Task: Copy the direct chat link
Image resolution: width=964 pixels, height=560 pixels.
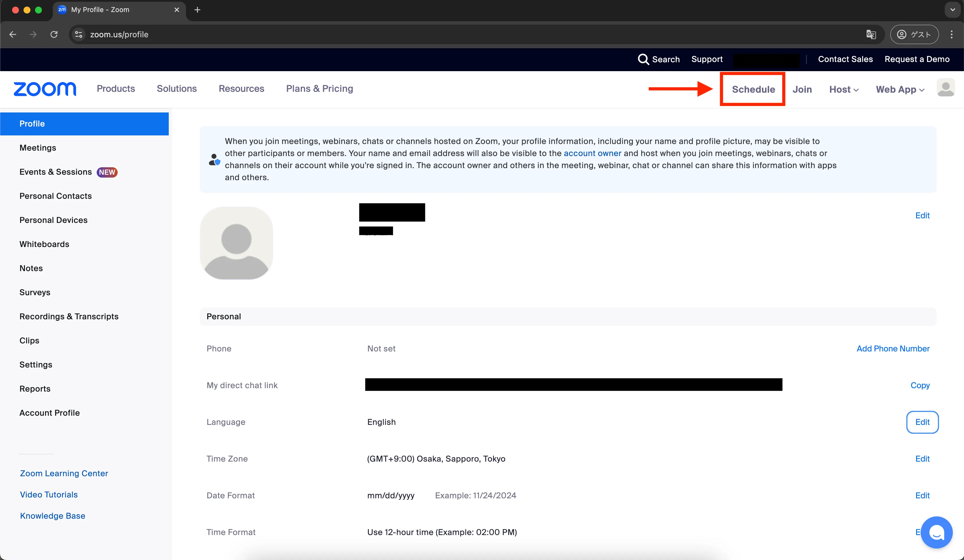Action: [920, 385]
